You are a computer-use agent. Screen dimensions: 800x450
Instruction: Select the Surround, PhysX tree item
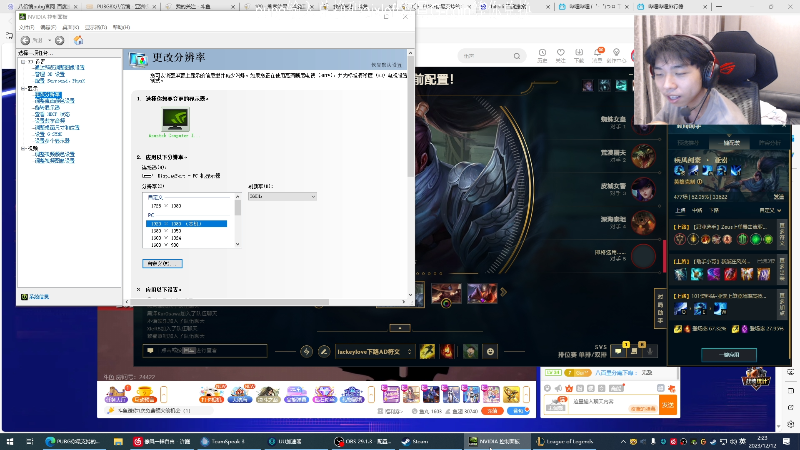(59, 81)
